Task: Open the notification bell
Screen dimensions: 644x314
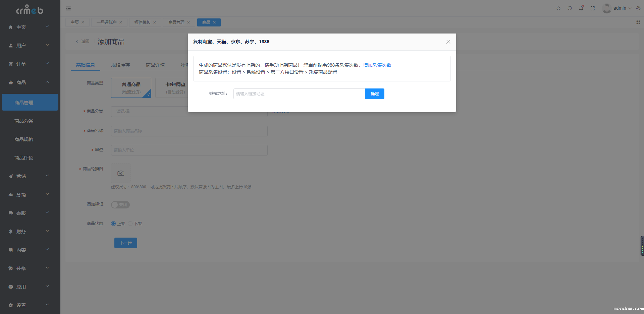Action: (x=581, y=8)
